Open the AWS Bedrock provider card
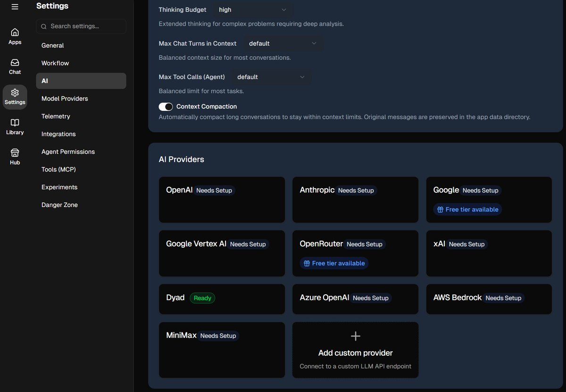Screen dimensions: 566x392 489,299
